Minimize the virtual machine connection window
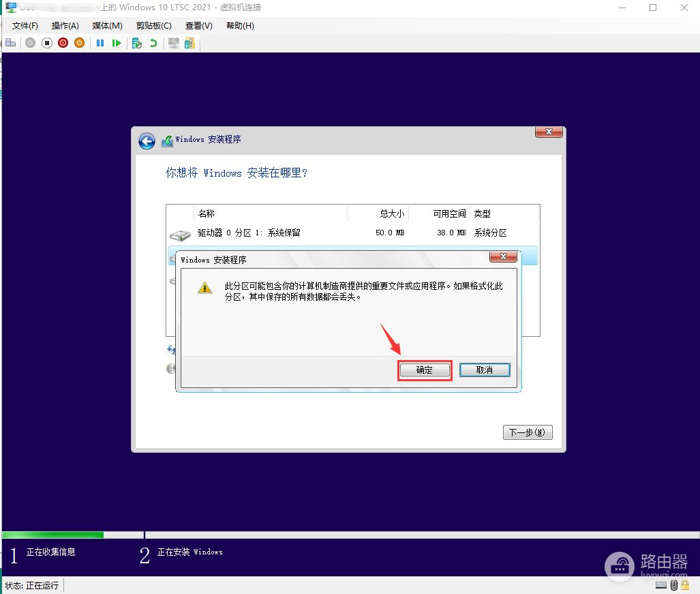 622,8
